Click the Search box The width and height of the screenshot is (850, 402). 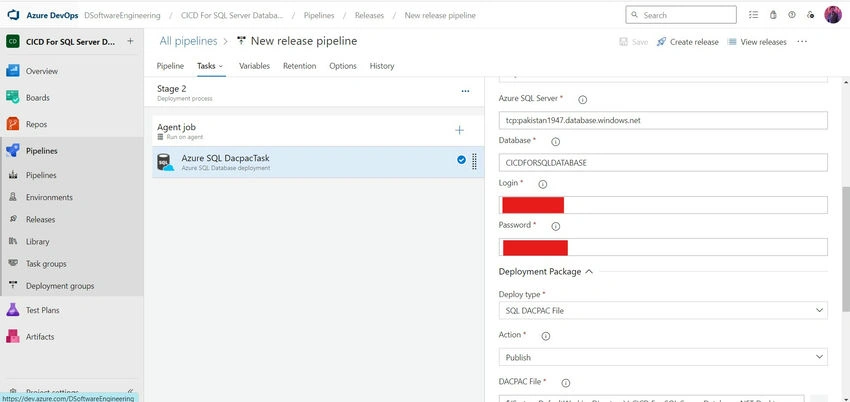tap(681, 15)
